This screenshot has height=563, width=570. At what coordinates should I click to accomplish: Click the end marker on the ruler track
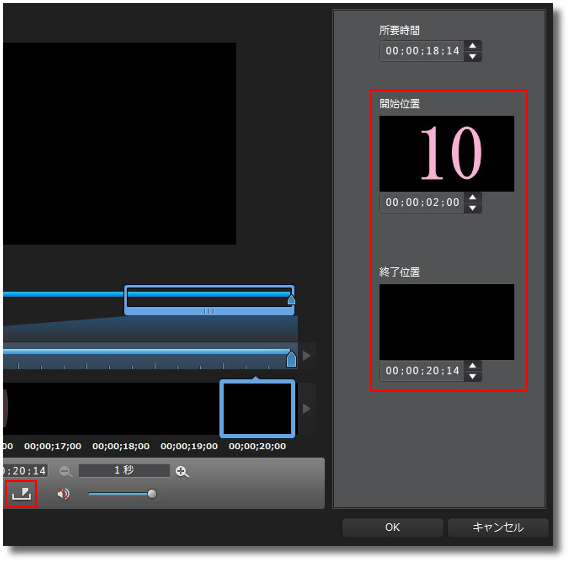291,359
